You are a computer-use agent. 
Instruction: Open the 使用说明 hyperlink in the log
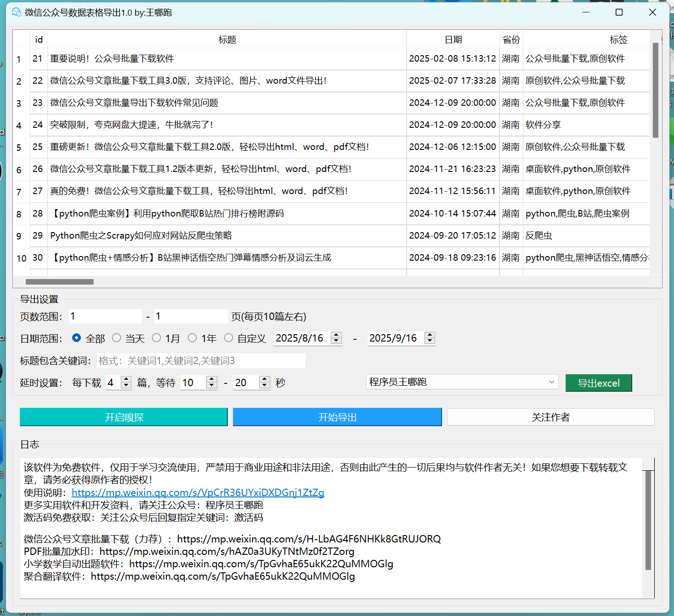[198, 492]
